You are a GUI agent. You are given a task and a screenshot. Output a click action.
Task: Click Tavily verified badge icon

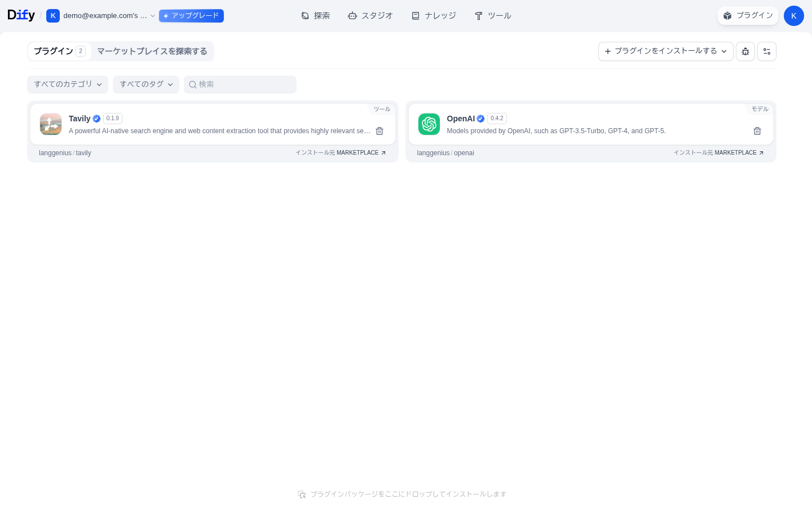[96, 119]
